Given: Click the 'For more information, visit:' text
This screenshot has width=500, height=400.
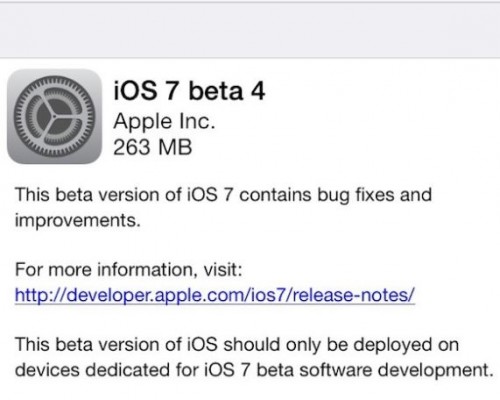Looking at the screenshot, I should point(129,269).
